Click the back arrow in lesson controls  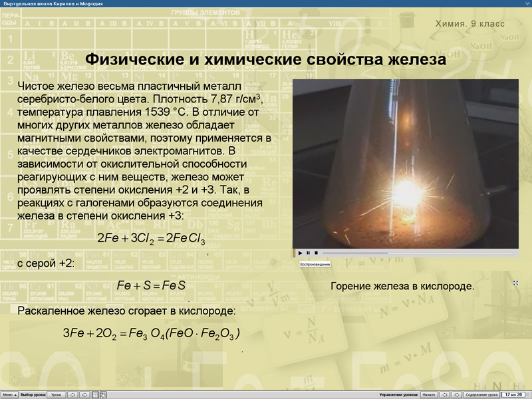(444, 394)
